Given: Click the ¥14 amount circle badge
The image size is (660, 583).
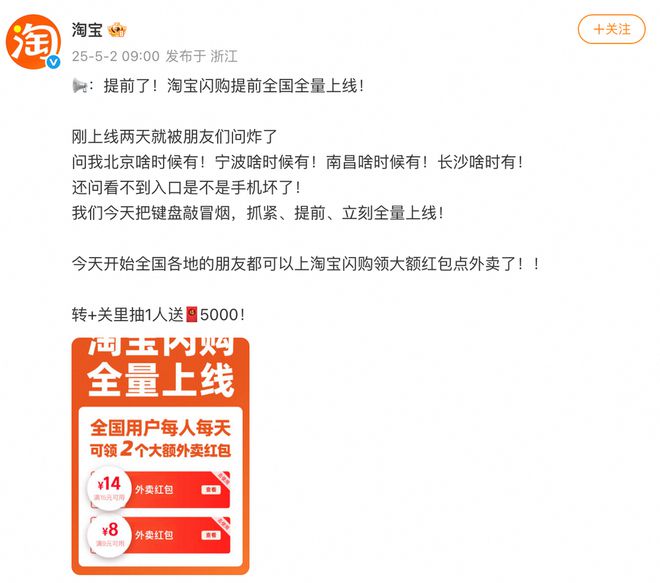Looking at the screenshot, I should pyautogui.click(x=109, y=488).
